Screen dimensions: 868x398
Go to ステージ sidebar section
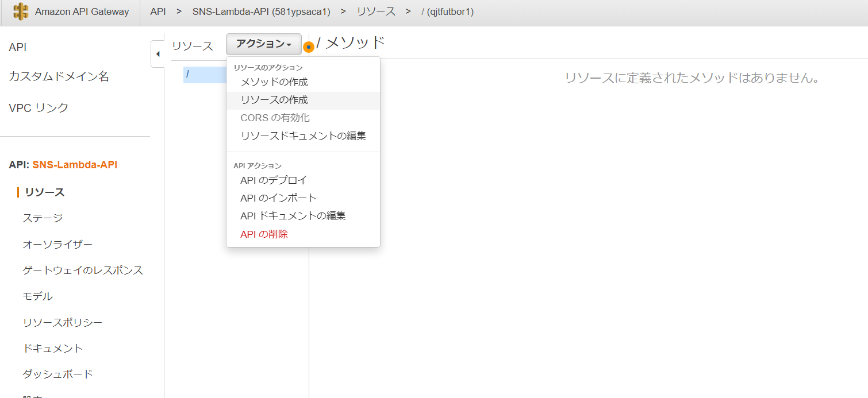pos(43,218)
